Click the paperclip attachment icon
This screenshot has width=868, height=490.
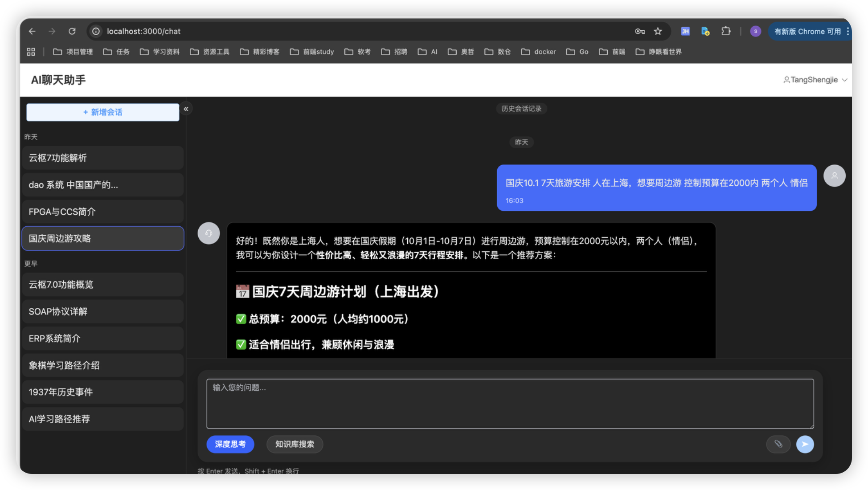(778, 444)
